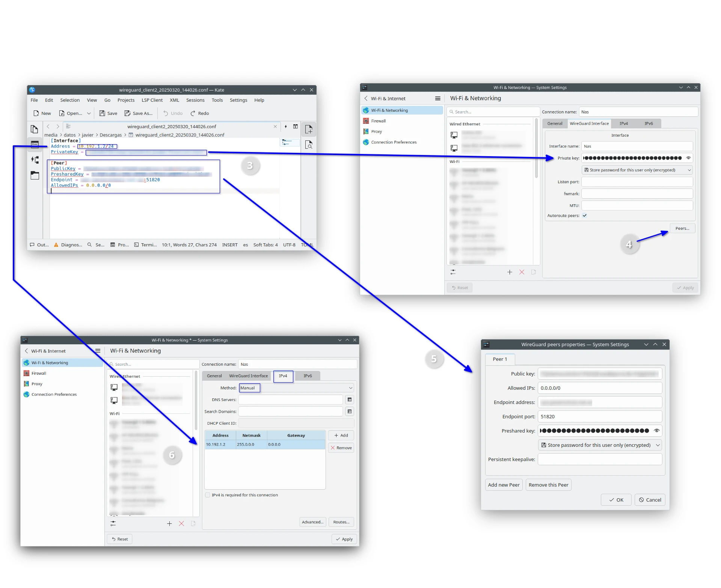
Task: Click the DNS Servers edit list icon
Action: 350,400
